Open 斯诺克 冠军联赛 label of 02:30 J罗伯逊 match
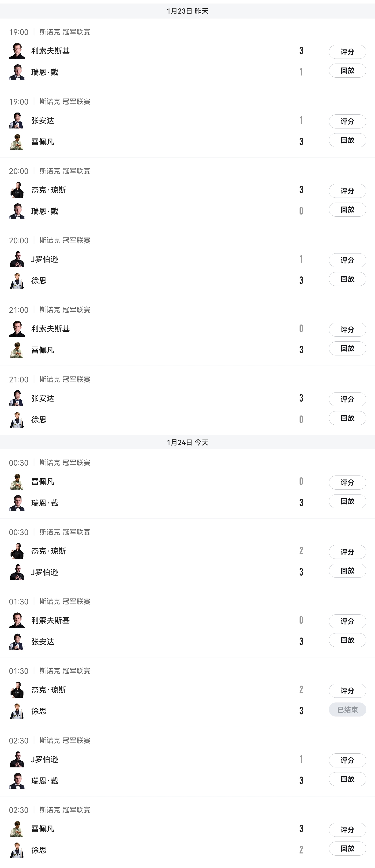 [65, 740]
